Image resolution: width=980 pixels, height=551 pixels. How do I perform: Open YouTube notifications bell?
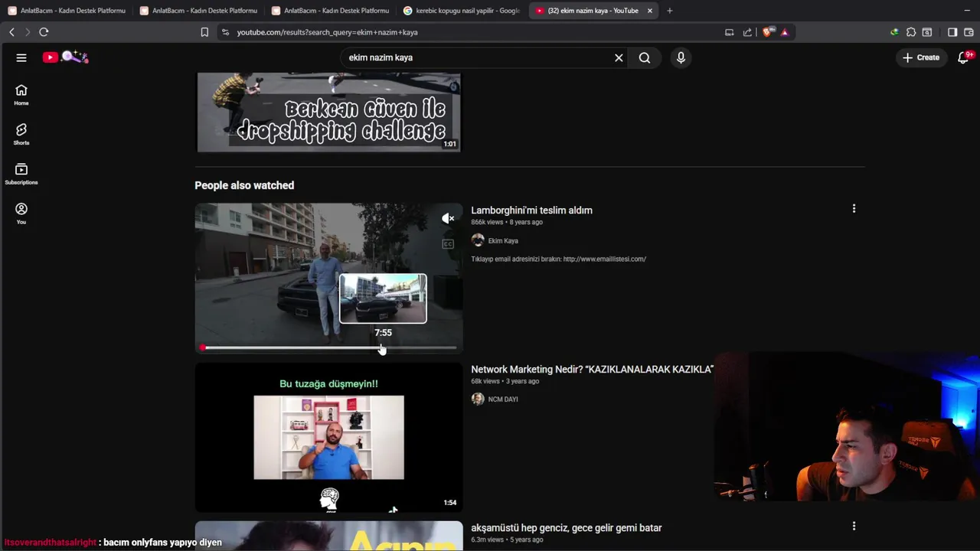964,57
